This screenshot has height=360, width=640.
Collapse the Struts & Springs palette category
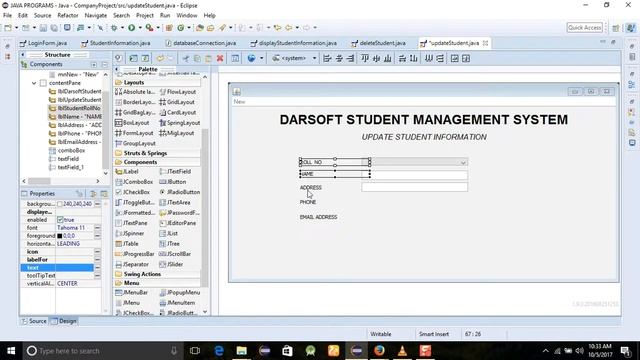pos(157,153)
